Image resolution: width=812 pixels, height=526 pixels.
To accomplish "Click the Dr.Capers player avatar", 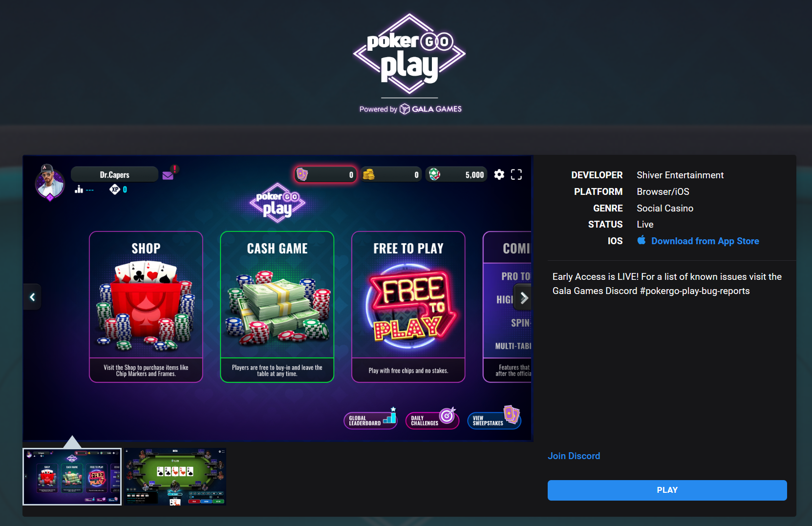I will [x=50, y=183].
